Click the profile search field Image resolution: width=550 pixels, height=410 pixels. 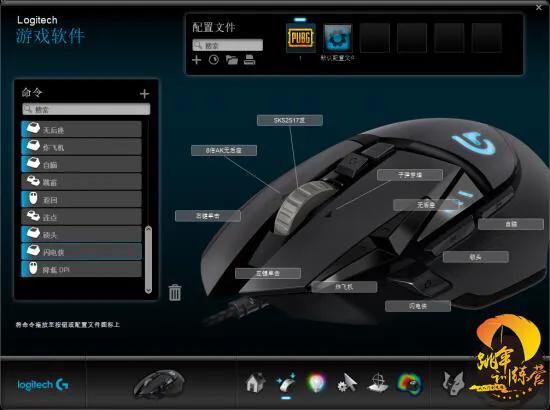click(x=228, y=45)
